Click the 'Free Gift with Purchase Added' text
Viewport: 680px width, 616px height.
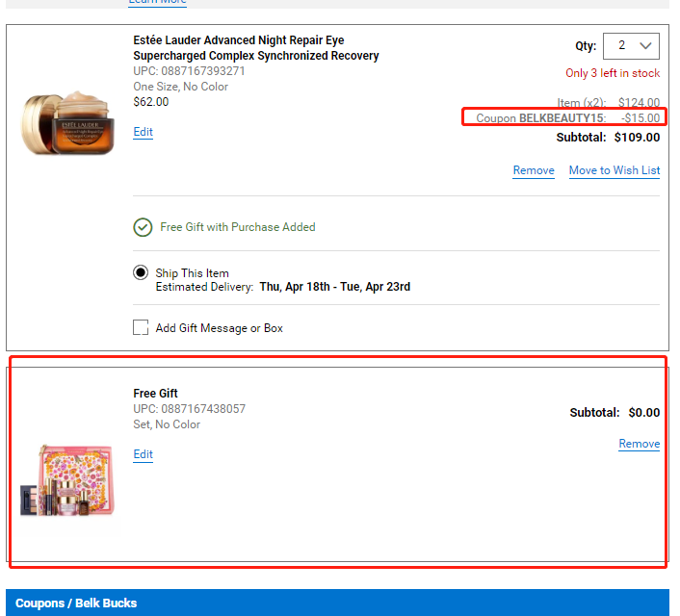click(238, 227)
